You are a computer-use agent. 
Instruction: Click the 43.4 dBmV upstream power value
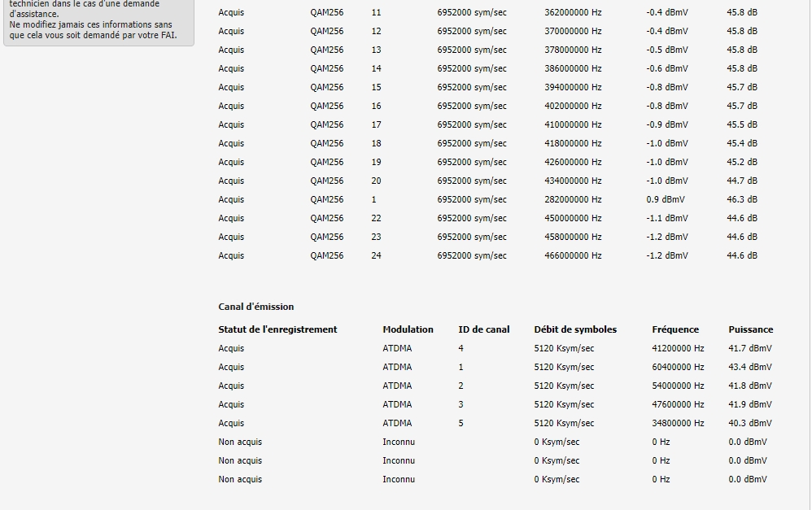749,367
